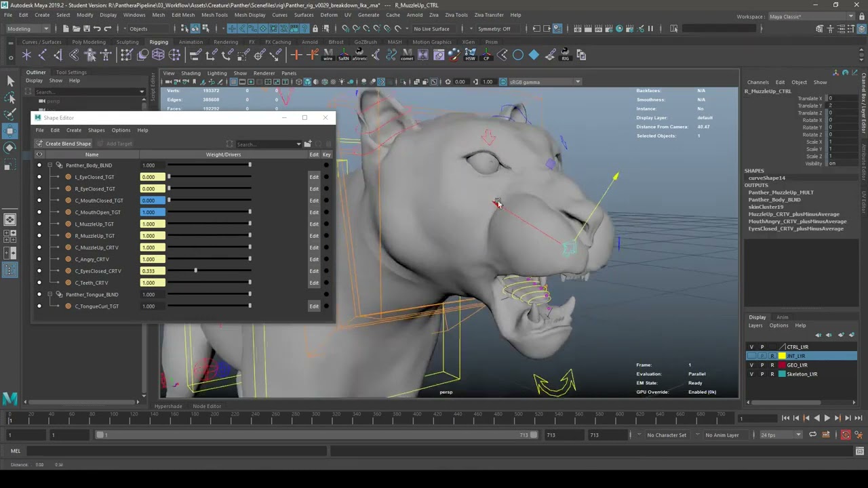868x488 pixels.
Task: Click yellow color swatch of JNT_LYR
Action: click(x=782, y=356)
